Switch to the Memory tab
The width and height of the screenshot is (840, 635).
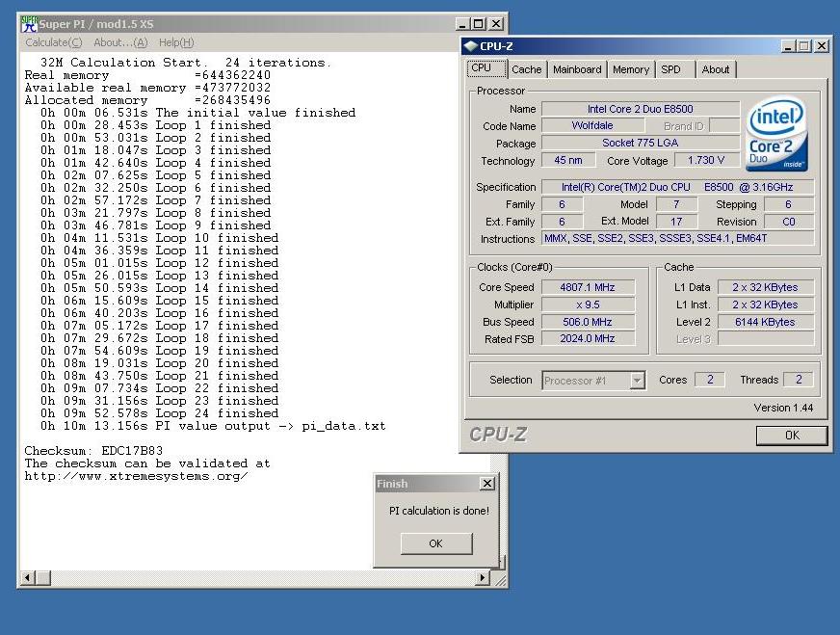click(631, 69)
